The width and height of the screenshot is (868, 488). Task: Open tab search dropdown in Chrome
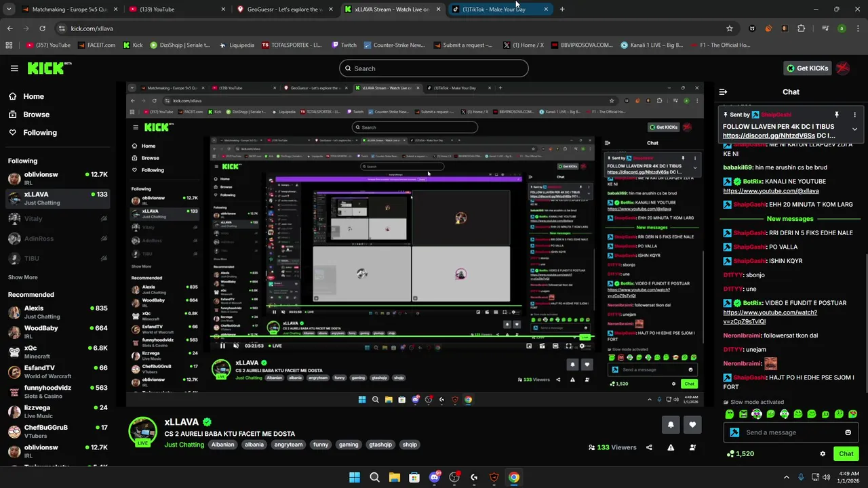[x=9, y=9]
